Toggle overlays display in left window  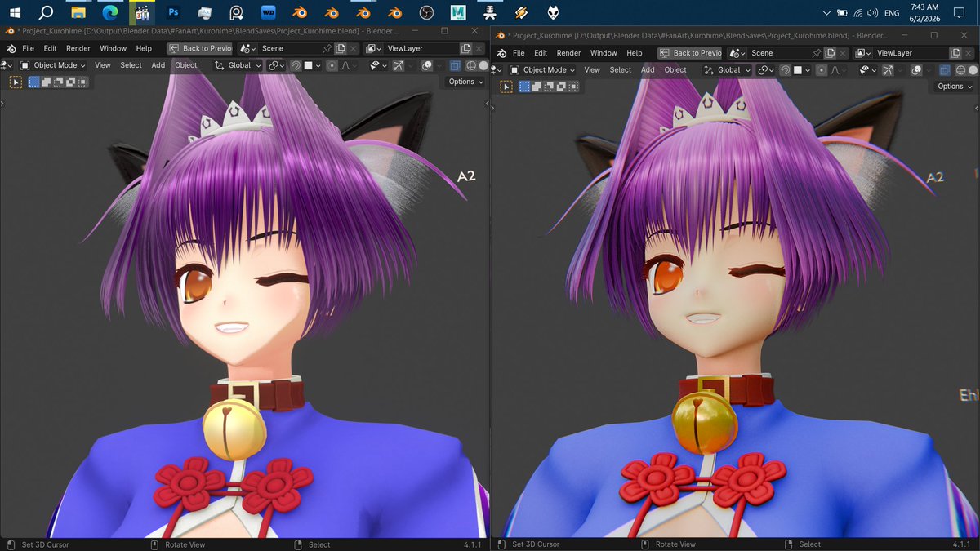427,65
